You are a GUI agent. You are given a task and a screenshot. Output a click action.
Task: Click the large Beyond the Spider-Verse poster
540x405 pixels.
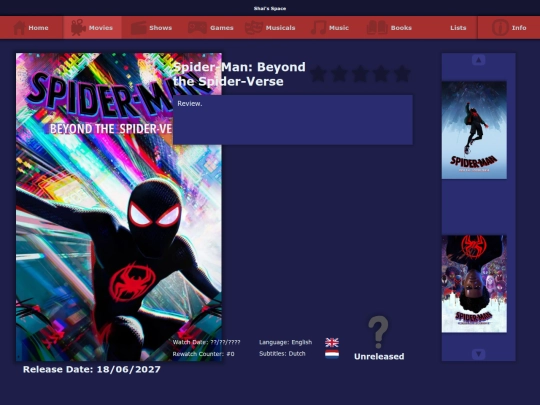pos(119,207)
